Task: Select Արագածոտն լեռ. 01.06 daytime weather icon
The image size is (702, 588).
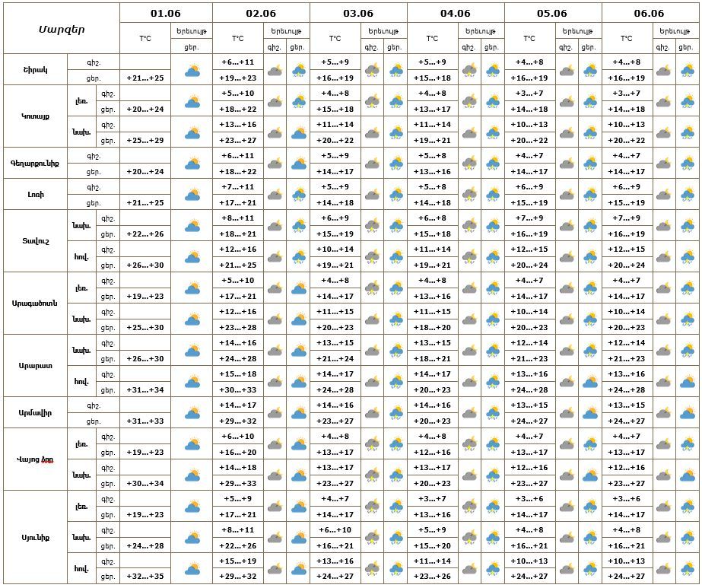Action: pos(192,289)
